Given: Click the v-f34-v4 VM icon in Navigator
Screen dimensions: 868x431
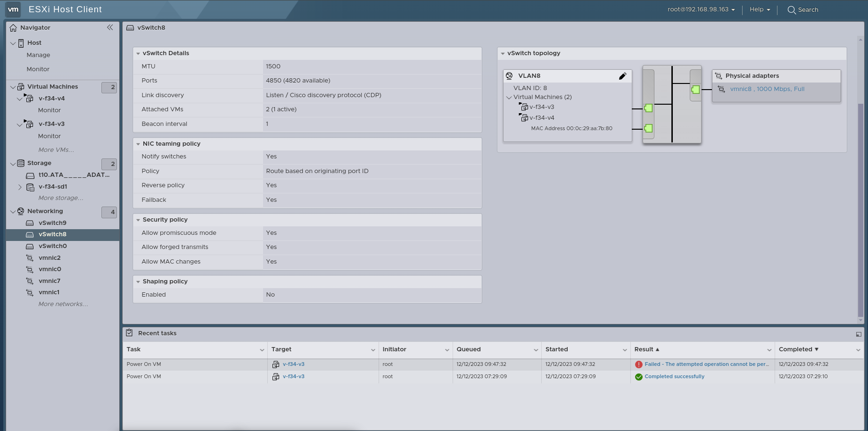Looking at the screenshot, I should (29, 99).
